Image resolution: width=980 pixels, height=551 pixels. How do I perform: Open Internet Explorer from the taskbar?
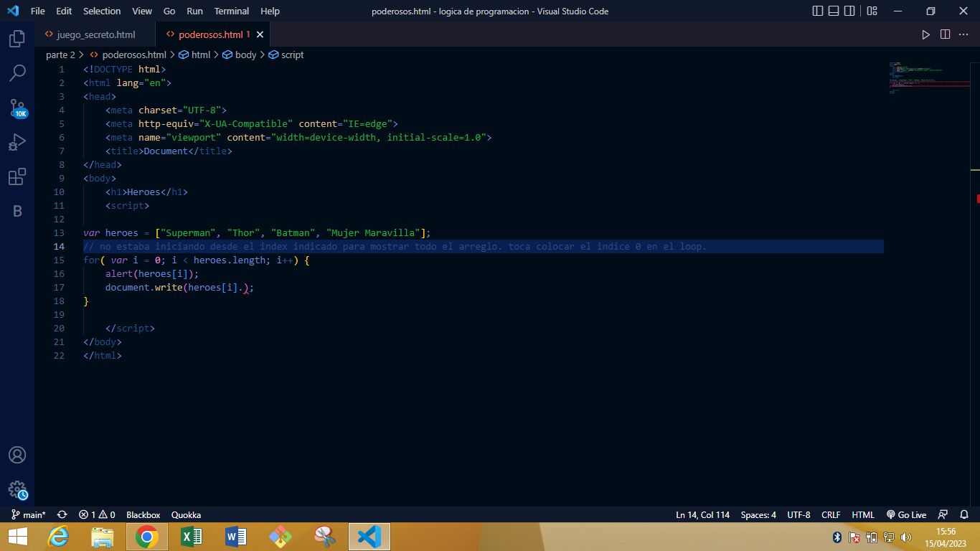(58, 537)
